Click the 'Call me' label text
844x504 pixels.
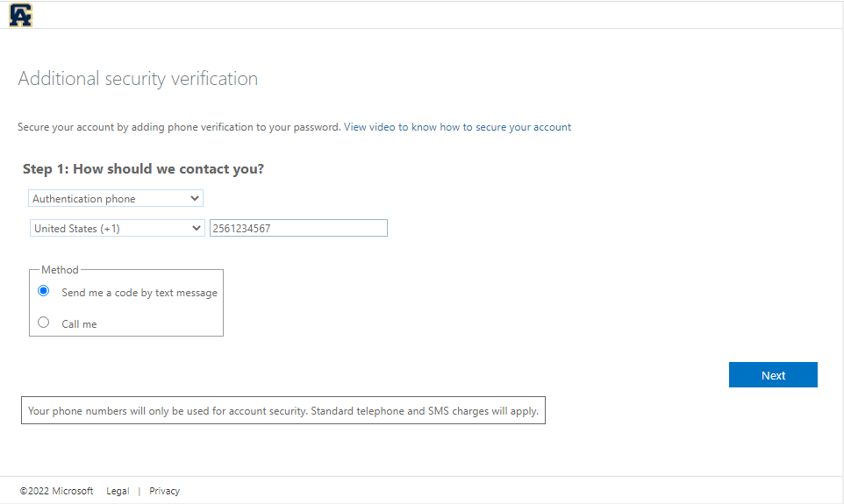[x=79, y=324]
